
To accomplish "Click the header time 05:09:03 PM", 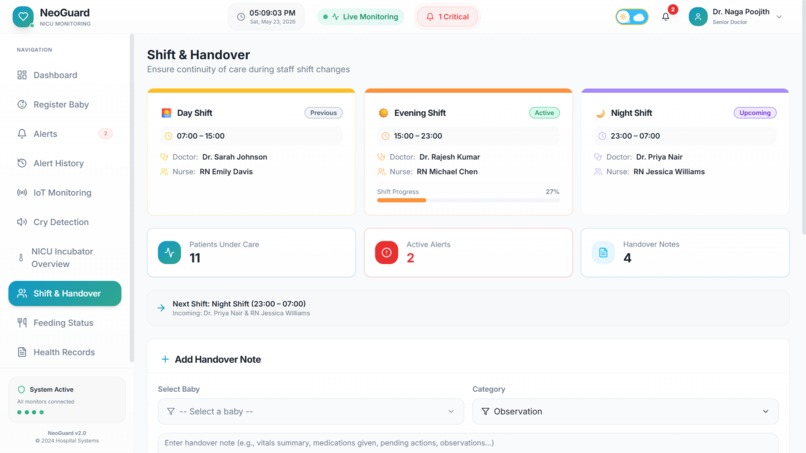I will (272, 13).
